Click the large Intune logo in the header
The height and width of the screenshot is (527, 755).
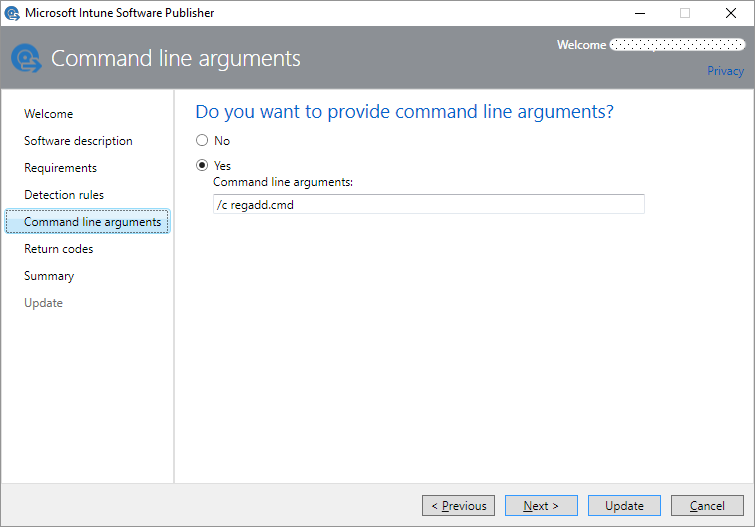(x=26, y=58)
